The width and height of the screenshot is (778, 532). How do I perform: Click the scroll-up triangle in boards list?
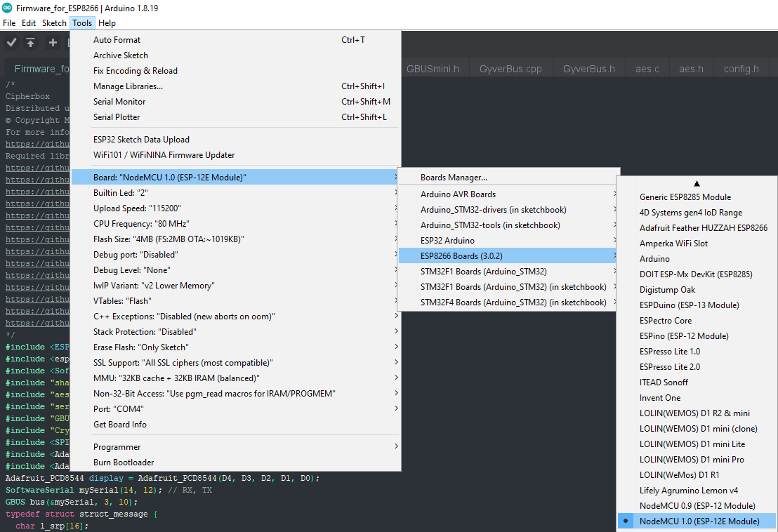[x=697, y=183]
